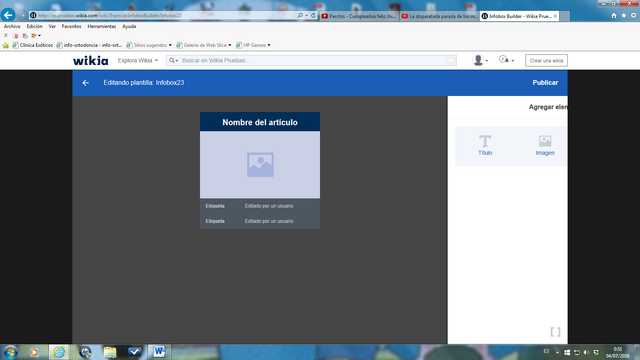The image size is (640, 360).
Task: Refresh the page with reload icon
Action: [313, 16]
